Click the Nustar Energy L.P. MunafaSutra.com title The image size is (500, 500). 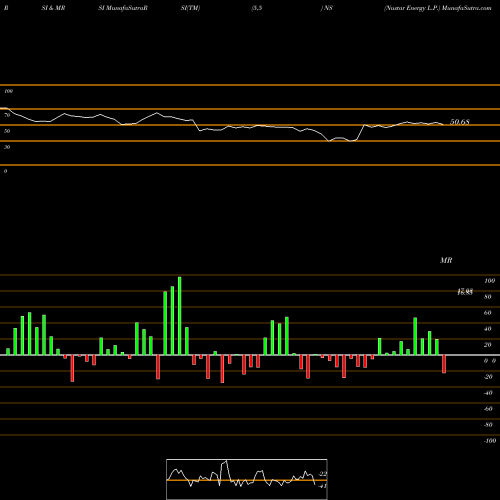pos(437,8)
